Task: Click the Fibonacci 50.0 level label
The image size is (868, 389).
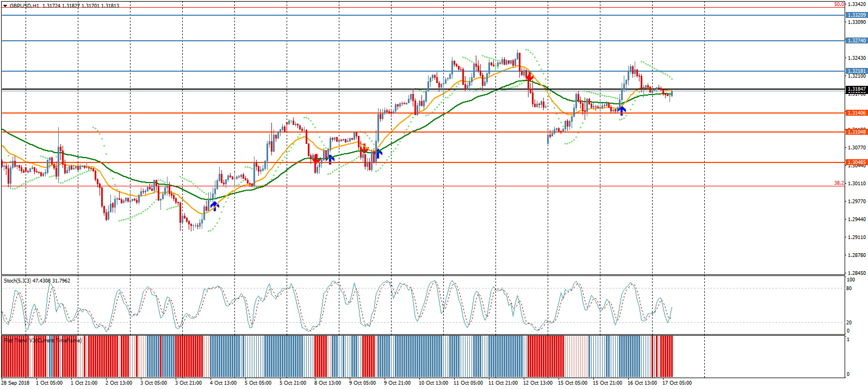Action: [839, 4]
